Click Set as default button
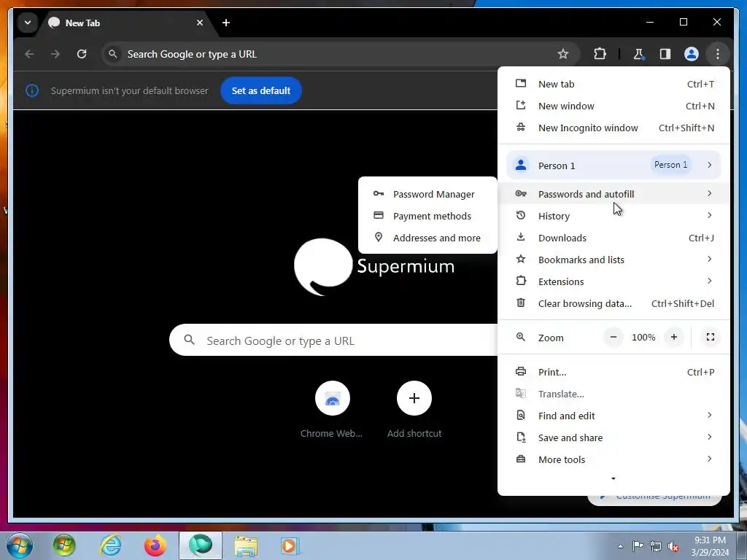 [261, 90]
